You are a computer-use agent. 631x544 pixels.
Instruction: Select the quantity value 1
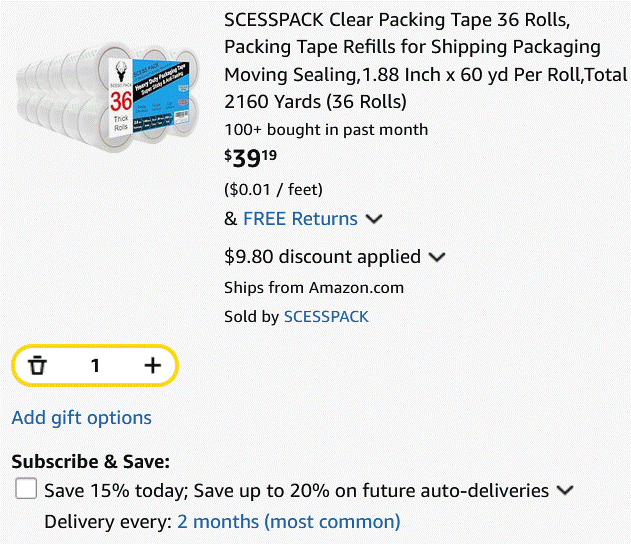[x=95, y=366]
